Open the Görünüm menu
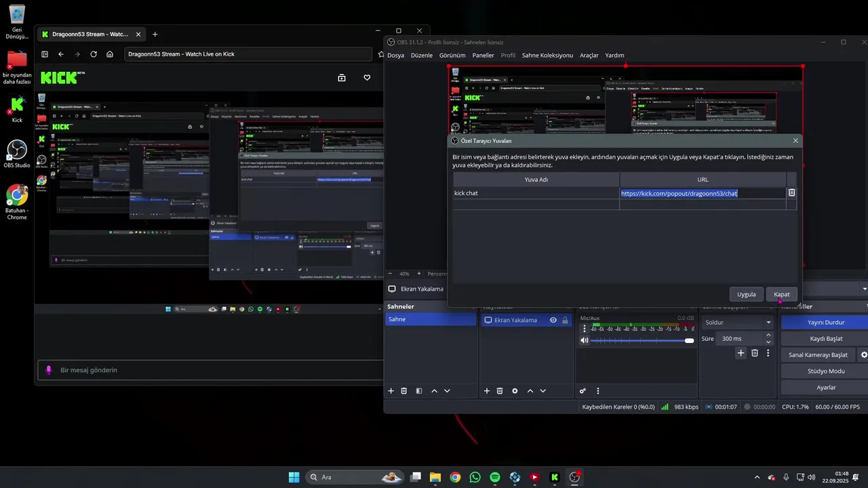 [x=452, y=55]
